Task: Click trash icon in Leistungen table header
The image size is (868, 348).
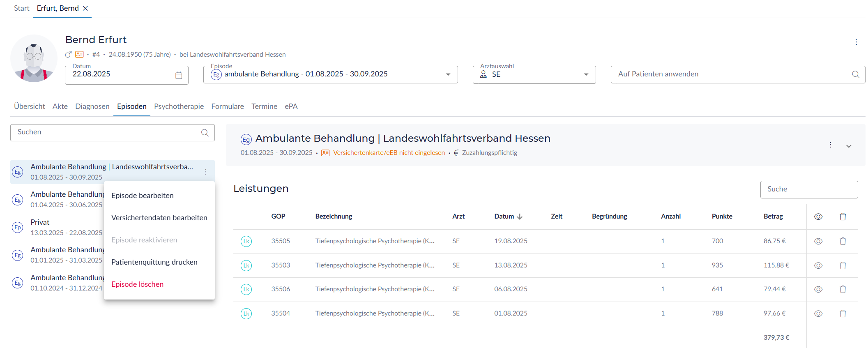Action: tap(843, 217)
